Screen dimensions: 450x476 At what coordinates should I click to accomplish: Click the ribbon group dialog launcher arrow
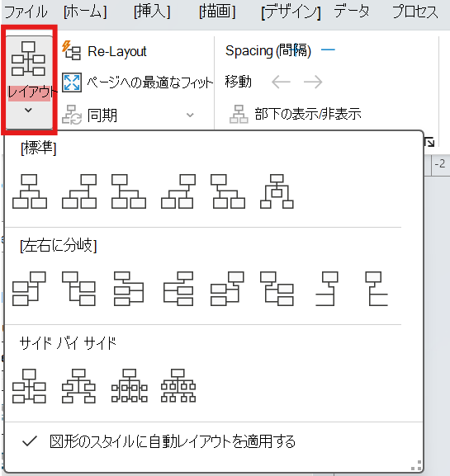(x=429, y=142)
